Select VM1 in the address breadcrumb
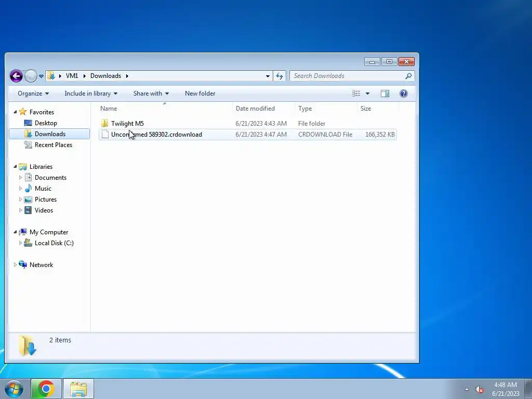532x399 pixels. (x=72, y=76)
